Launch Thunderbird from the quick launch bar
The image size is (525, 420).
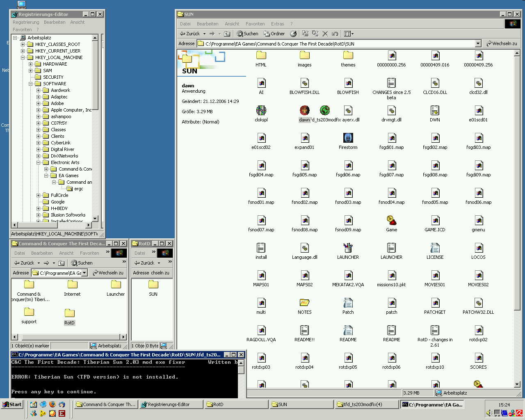tap(62, 404)
